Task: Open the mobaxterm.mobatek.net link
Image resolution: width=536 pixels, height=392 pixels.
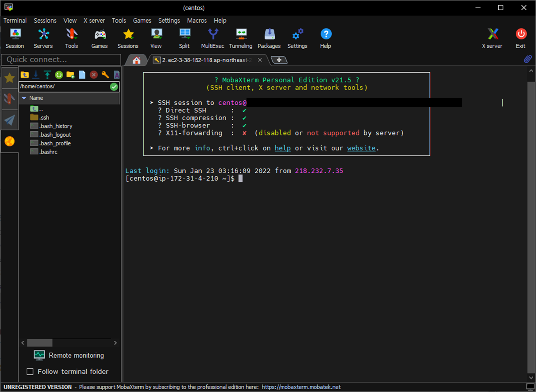Action: tap(301, 387)
